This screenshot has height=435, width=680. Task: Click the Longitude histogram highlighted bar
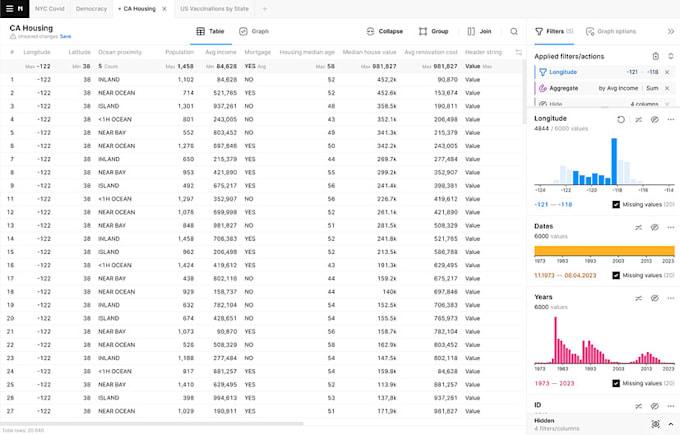click(x=614, y=161)
